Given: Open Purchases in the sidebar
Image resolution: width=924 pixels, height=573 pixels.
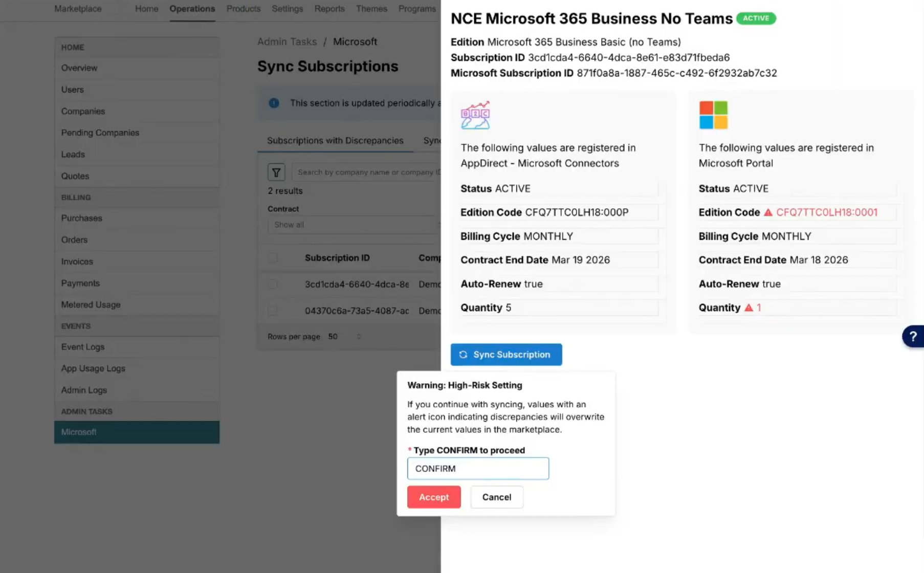Looking at the screenshot, I should [x=137, y=218].
